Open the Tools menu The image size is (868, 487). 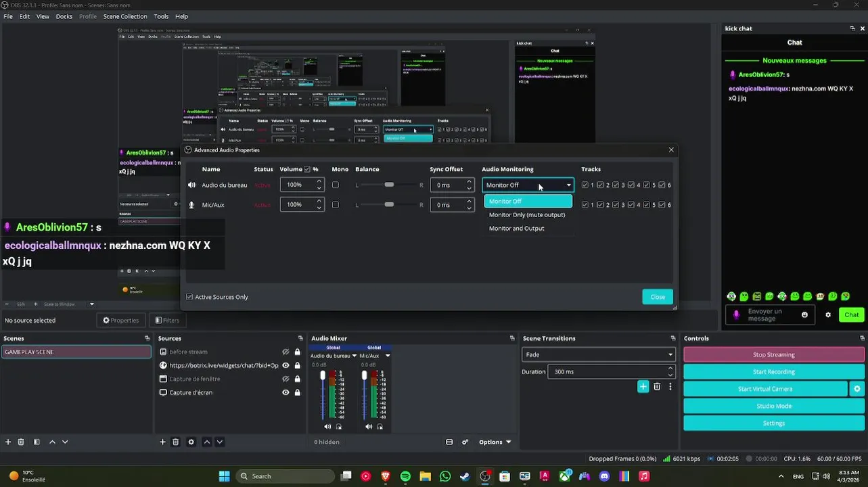pyautogui.click(x=161, y=16)
